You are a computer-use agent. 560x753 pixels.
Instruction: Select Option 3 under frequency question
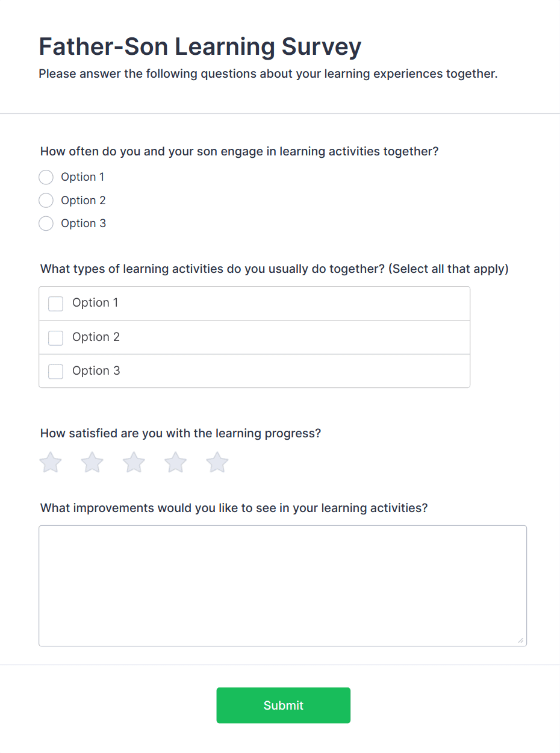coord(46,223)
